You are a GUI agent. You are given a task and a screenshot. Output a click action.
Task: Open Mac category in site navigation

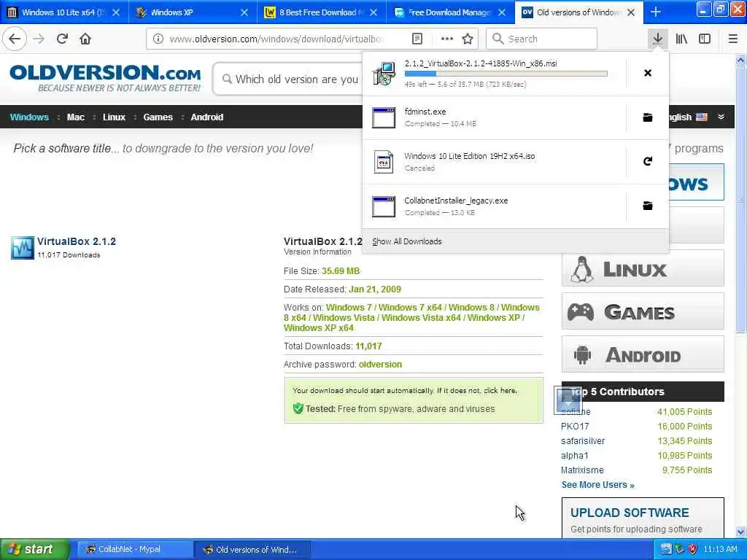tap(75, 117)
